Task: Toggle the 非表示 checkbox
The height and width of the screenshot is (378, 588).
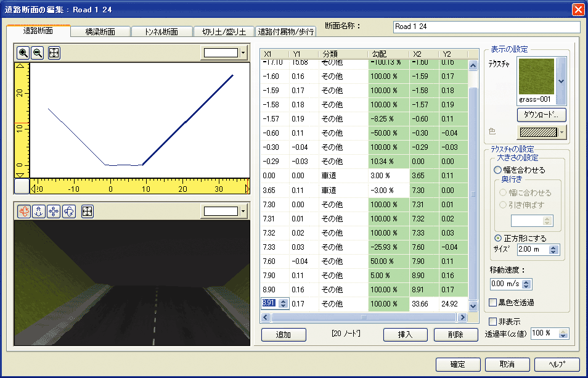Action: 493,321
